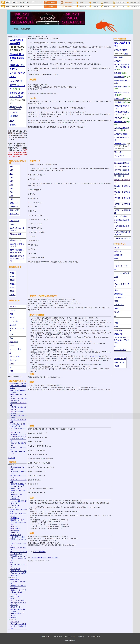The image size is (140, 644).
Task: Click もっと見る under recent pages
Action: tap(12, 458)
